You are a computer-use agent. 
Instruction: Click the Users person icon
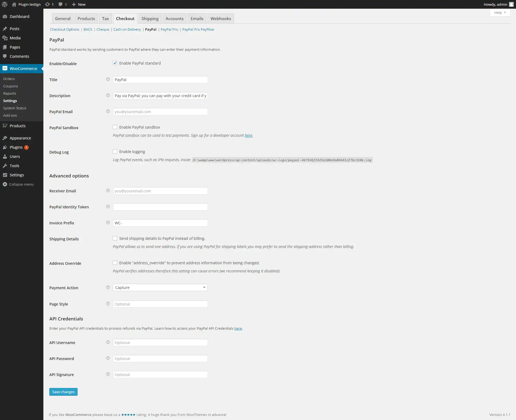[5, 157]
